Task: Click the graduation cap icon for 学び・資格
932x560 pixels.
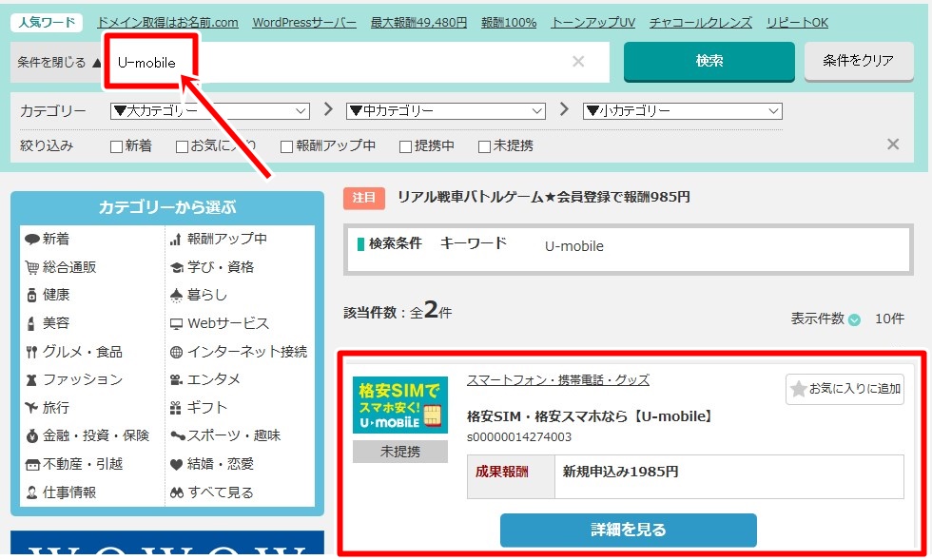Action: pos(177,267)
